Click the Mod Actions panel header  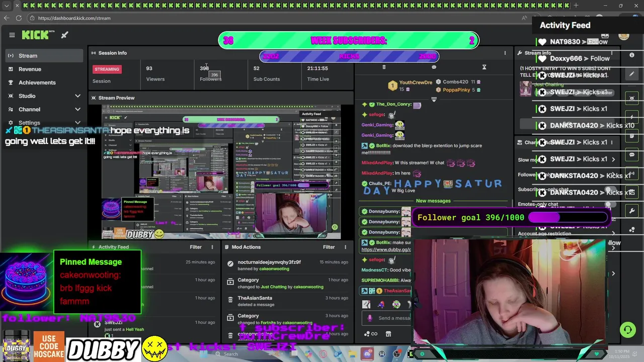pos(246,247)
